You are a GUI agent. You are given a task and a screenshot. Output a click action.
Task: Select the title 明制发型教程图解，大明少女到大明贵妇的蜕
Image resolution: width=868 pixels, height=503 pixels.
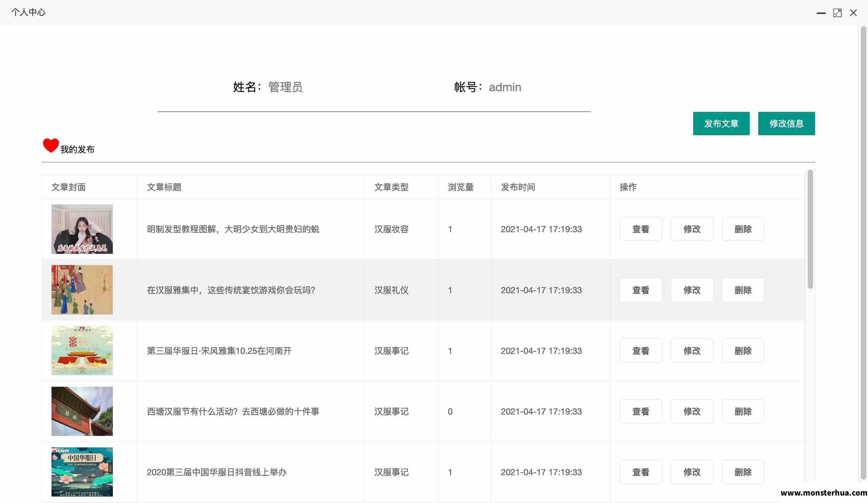point(233,229)
